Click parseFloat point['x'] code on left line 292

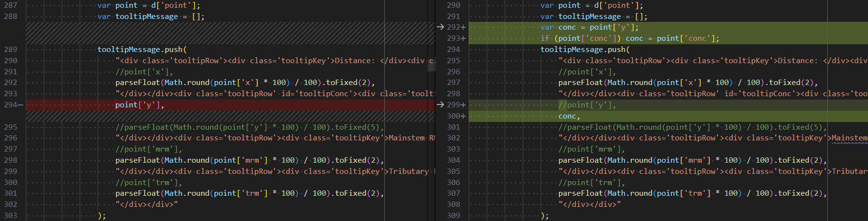245,83
